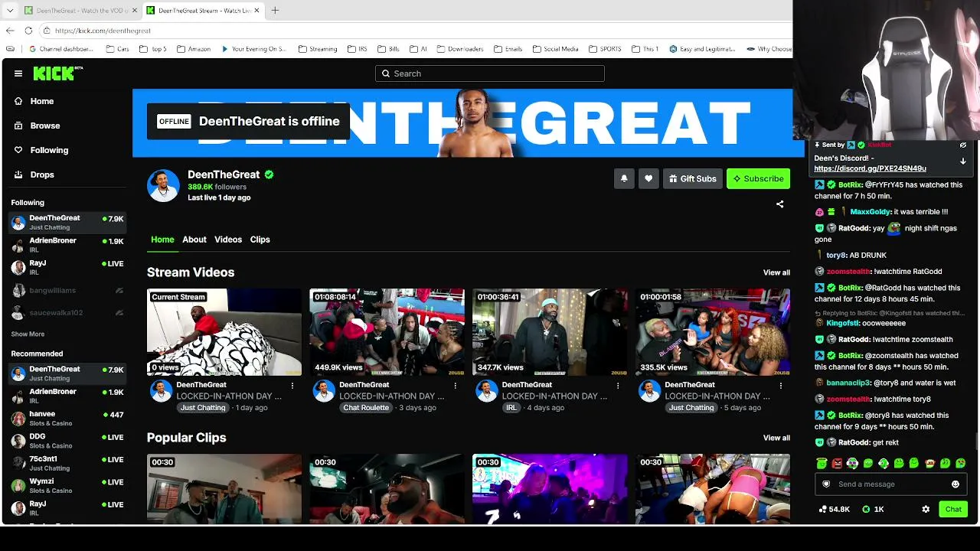Image resolution: width=980 pixels, height=551 pixels.
Task: Reload the page with the refresh button
Action: (28, 31)
